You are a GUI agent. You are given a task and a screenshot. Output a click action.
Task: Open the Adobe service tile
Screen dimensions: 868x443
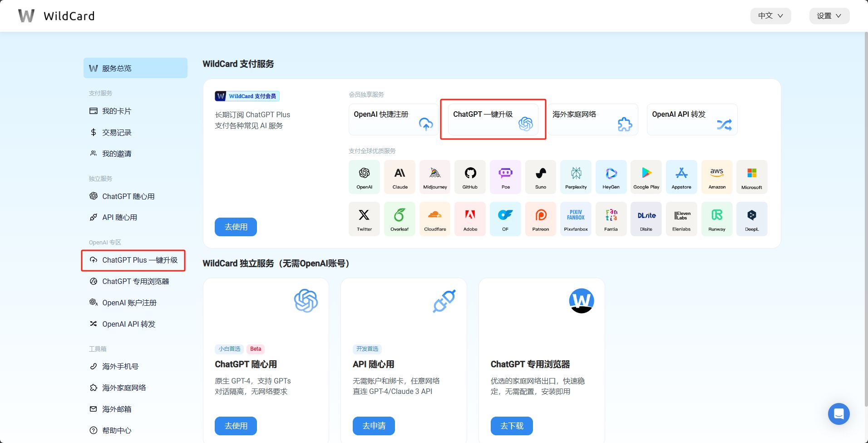point(470,219)
